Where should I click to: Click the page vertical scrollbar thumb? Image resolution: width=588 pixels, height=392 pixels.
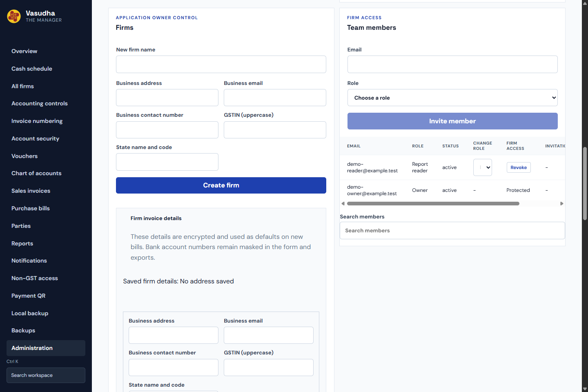pyautogui.click(x=585, y=184)
